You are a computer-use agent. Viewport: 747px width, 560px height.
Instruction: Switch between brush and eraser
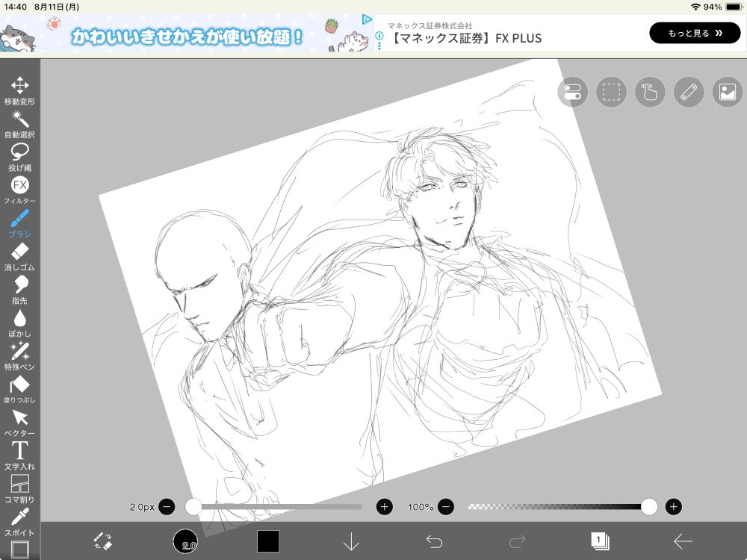(103, 541)
